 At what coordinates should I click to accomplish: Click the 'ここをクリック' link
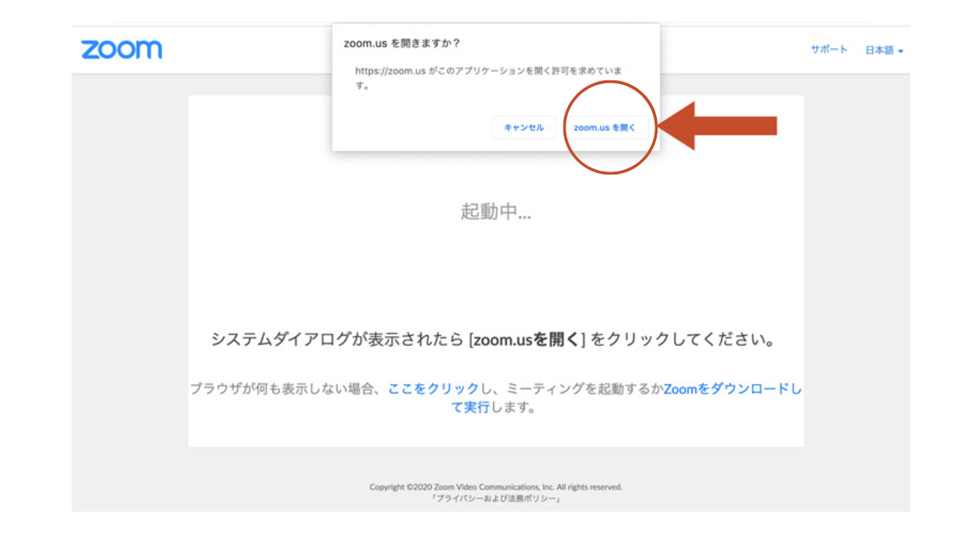433,389
